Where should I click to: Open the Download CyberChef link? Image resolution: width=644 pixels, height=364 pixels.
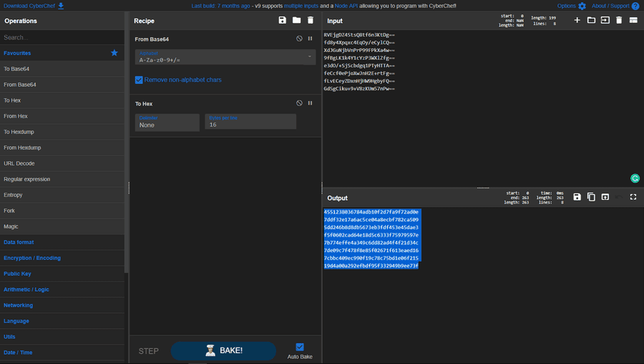33,6
